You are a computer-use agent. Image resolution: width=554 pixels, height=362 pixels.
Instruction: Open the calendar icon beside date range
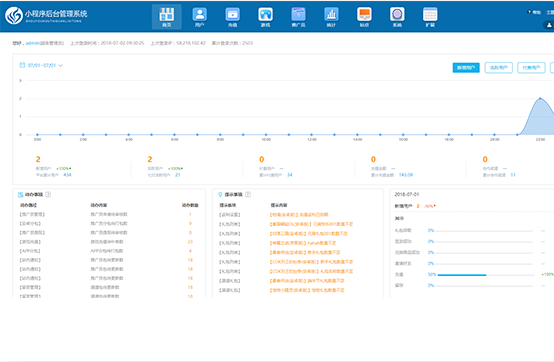(x=22, y=65)
